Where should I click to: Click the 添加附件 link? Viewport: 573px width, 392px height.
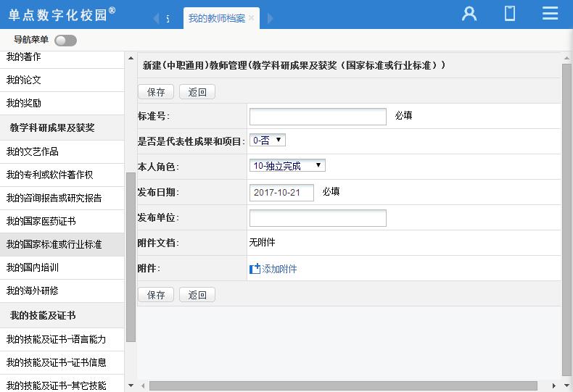click(x=279, y=269)
